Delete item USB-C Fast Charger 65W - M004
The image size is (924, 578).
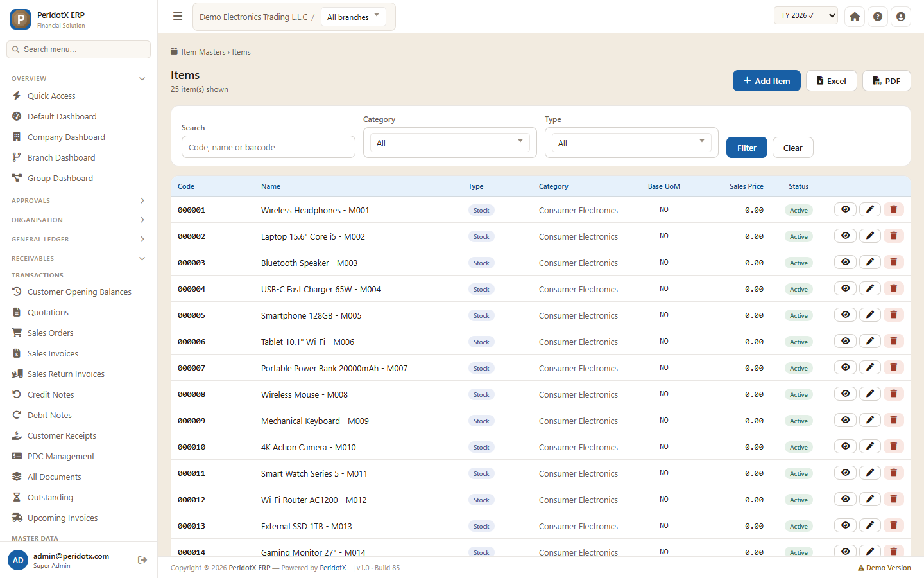[894, 288]
